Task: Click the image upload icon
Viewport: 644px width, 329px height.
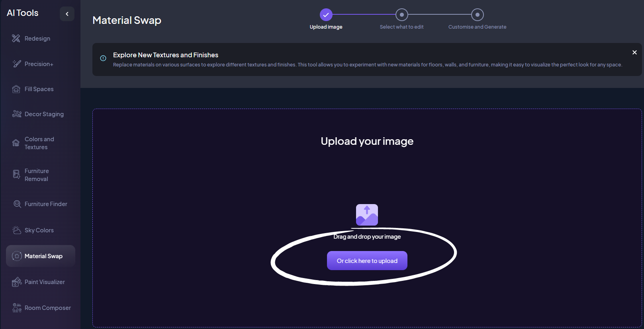Action: (x=367, y=215)
